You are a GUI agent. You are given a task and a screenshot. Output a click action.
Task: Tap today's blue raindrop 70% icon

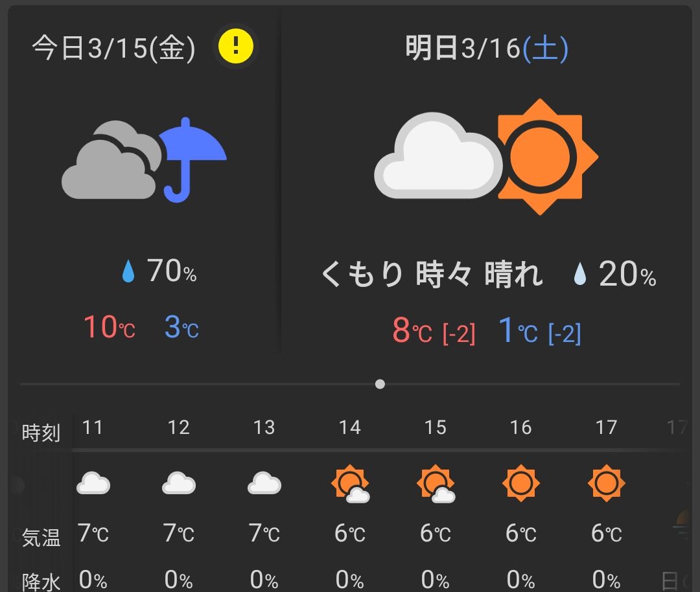[x=129, y=273]
